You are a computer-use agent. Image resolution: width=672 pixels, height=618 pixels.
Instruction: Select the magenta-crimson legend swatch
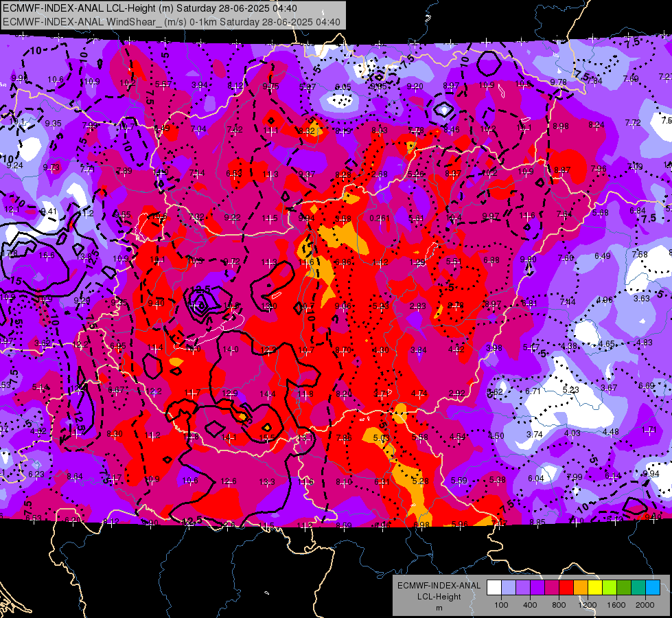(x=552, y=588)
